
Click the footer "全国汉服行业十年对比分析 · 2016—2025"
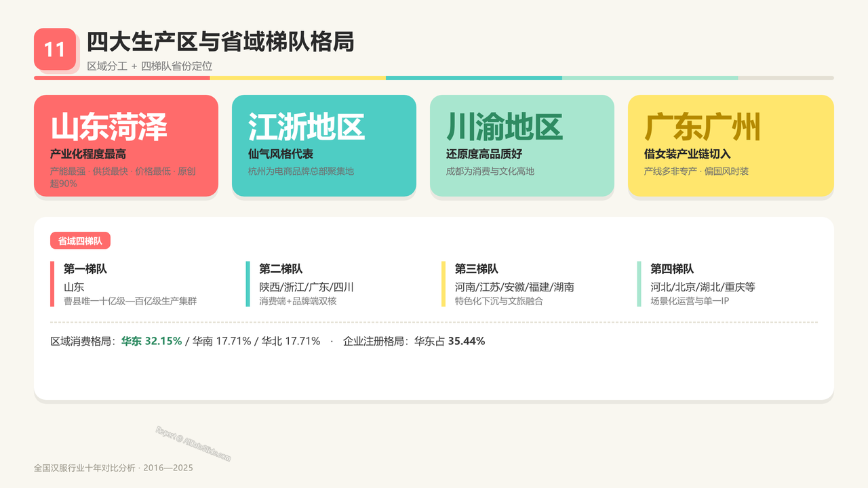(x=113, y=468)
